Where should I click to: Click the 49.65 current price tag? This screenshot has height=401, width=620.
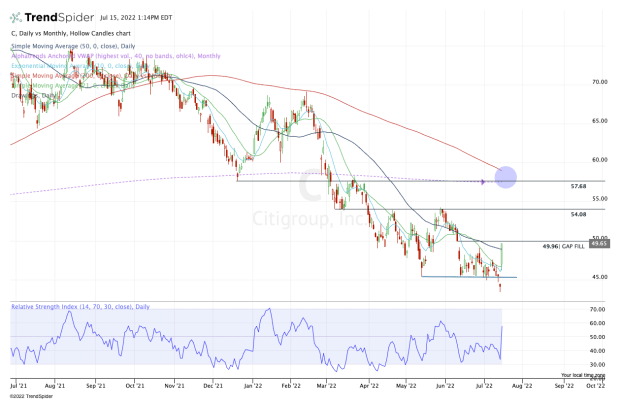[x=599, y=242]
